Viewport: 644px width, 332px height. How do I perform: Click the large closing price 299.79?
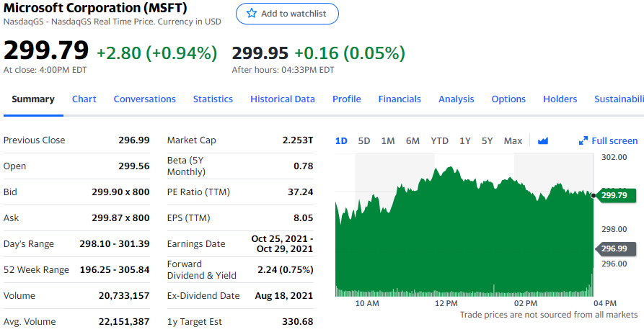[46, 50]
